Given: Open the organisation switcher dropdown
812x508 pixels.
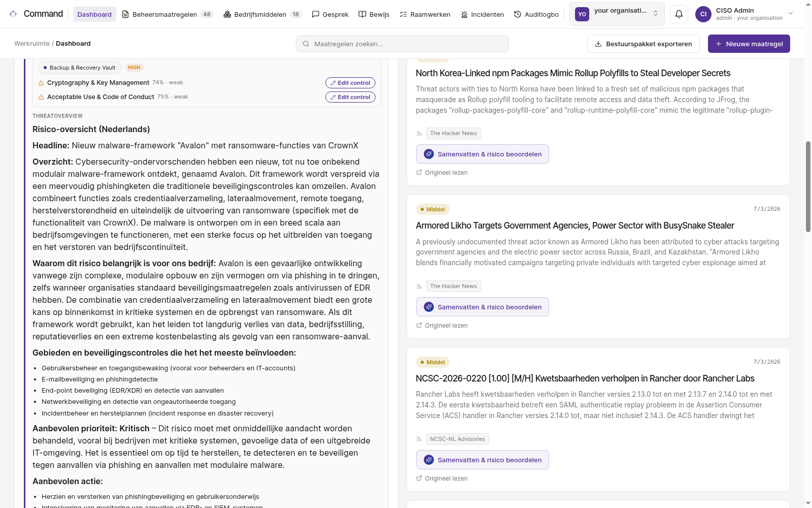Looking at the screenshot, I should (x=618, y=14).
